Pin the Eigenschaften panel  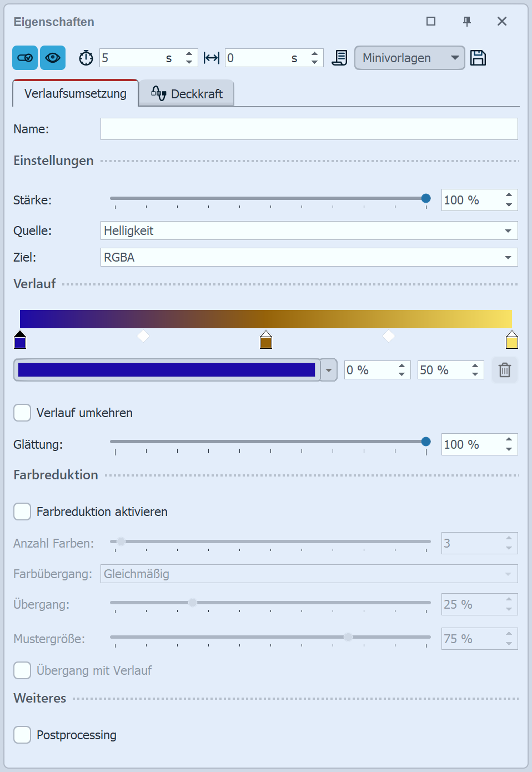pyautogui.click(x=467, y=22)
